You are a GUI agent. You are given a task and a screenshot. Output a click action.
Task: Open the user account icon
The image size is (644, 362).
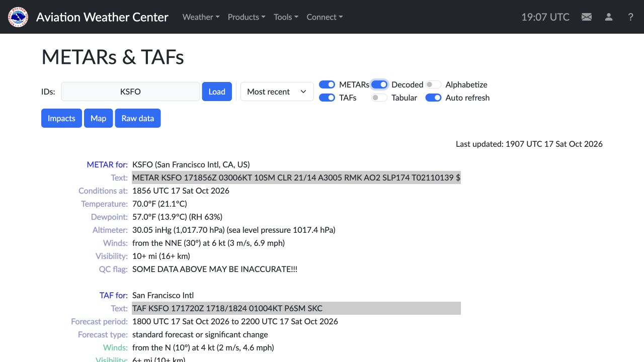609,17
